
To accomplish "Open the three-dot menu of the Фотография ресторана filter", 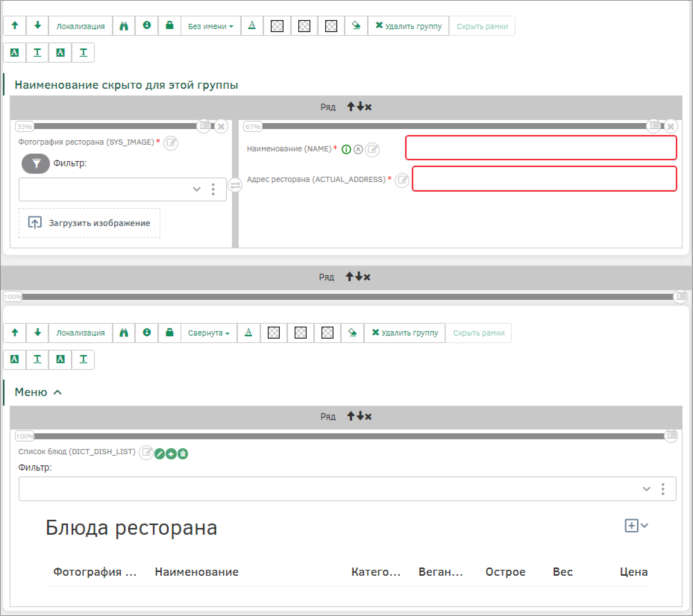I will (213, 189).
